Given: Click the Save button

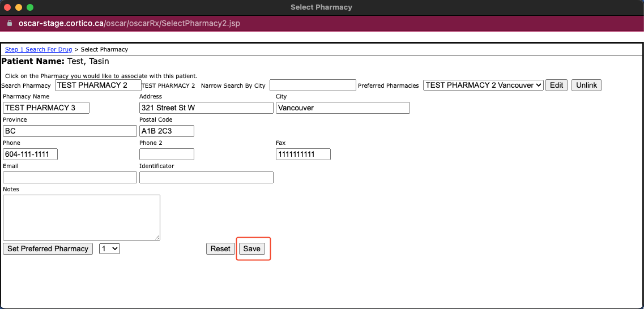Looking at the screenshot, I should click(252, 248).
